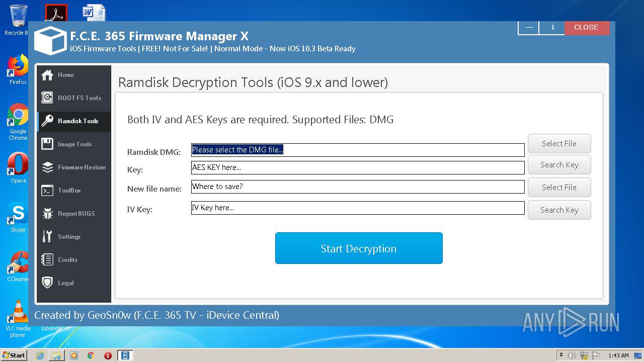Select the Recycle Bin desktop icon
Viewport: 644px width, 362px height.
click(x=17, y=20)
